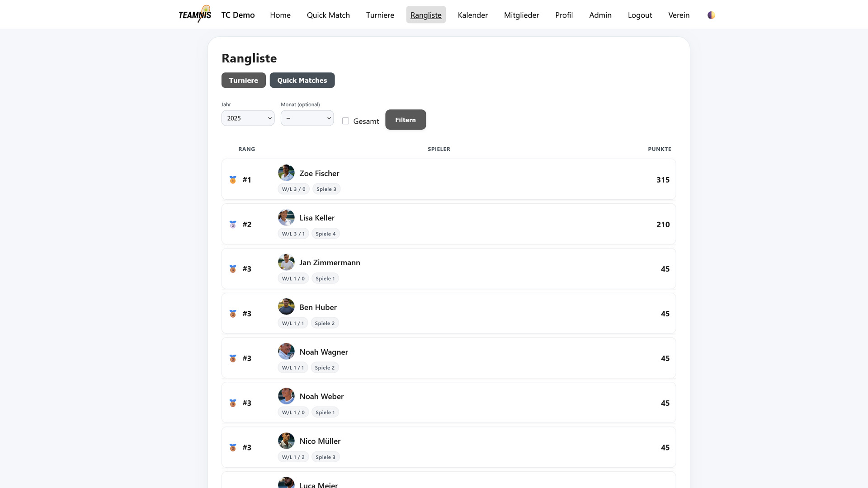This screenshot has width=868, height=488.
Task: Click the Teamnis logo icon
Action: tap(195, 14)
